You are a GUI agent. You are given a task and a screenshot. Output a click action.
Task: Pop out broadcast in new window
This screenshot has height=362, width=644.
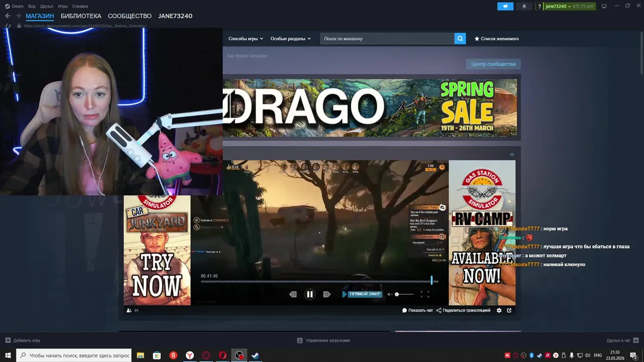click(509, 310)
